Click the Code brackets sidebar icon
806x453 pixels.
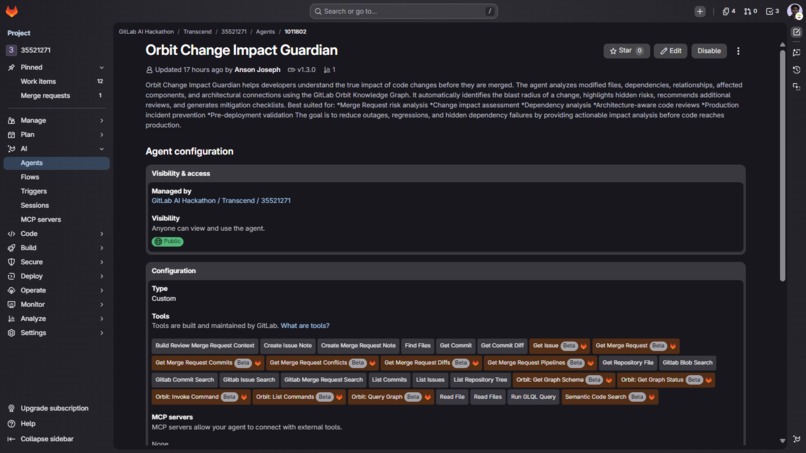(x=11, y=233)
